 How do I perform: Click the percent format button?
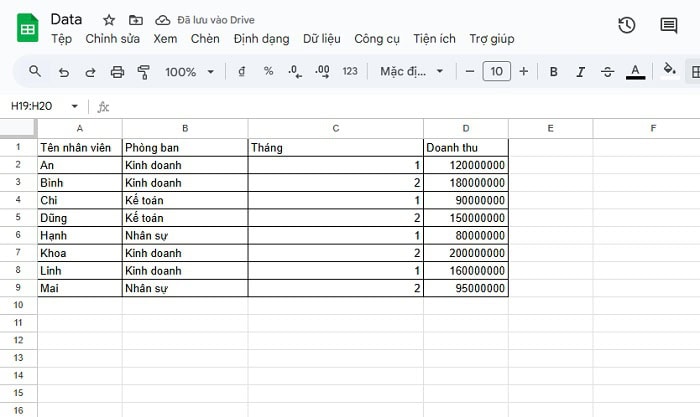268,72
